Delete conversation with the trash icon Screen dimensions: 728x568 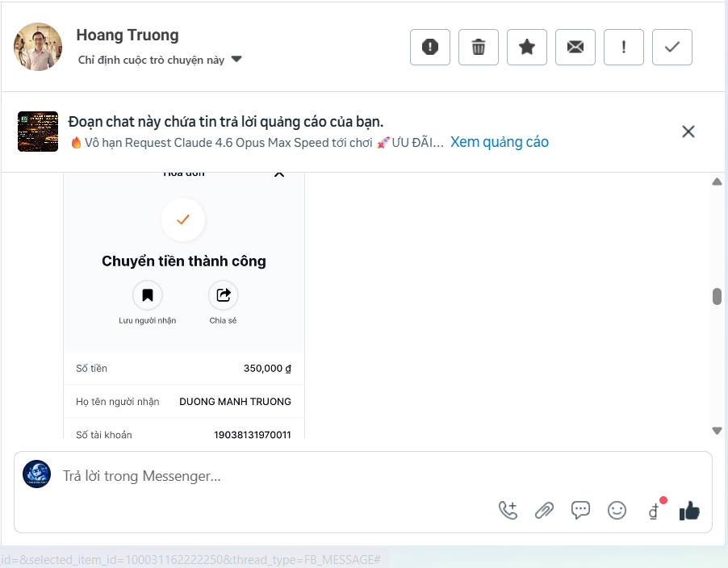pos(478,47)
